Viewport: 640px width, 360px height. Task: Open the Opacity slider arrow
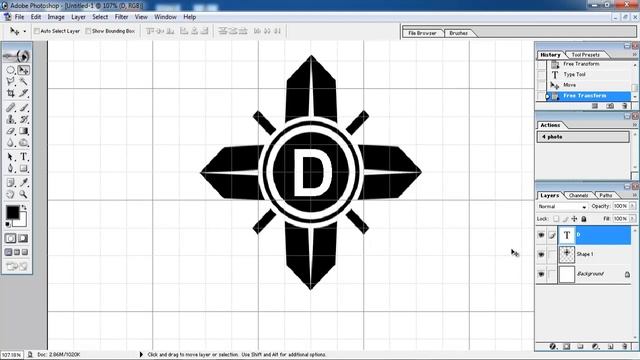click(x=632, y=207)
